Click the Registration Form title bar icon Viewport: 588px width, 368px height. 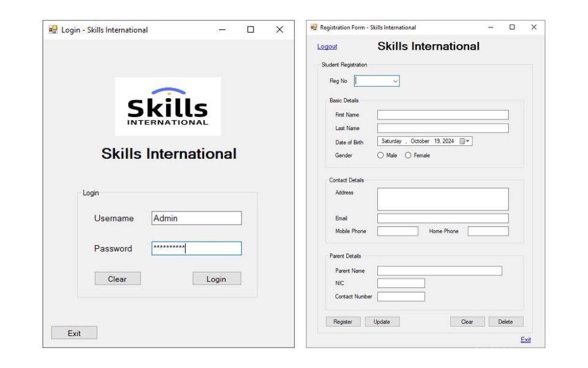[x=314, y=27]
